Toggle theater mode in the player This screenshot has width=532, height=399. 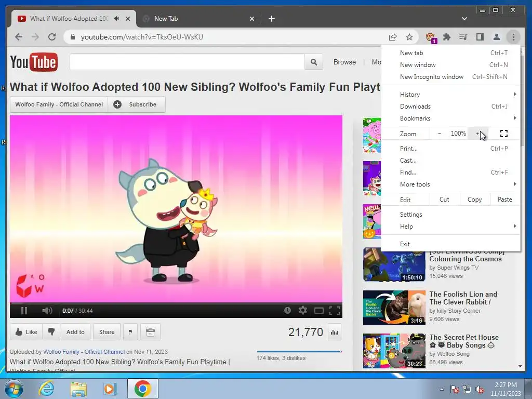point(318,311)
